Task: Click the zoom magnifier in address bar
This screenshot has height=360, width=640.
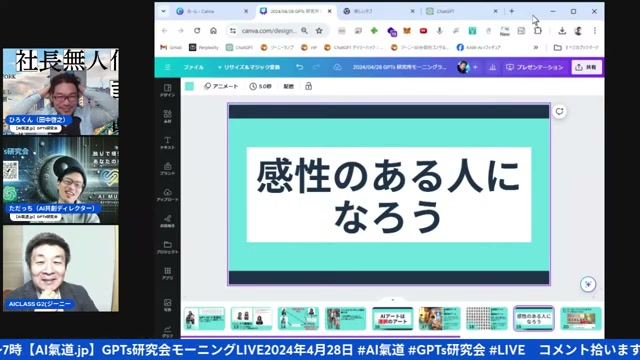Action: pos(304,31)
